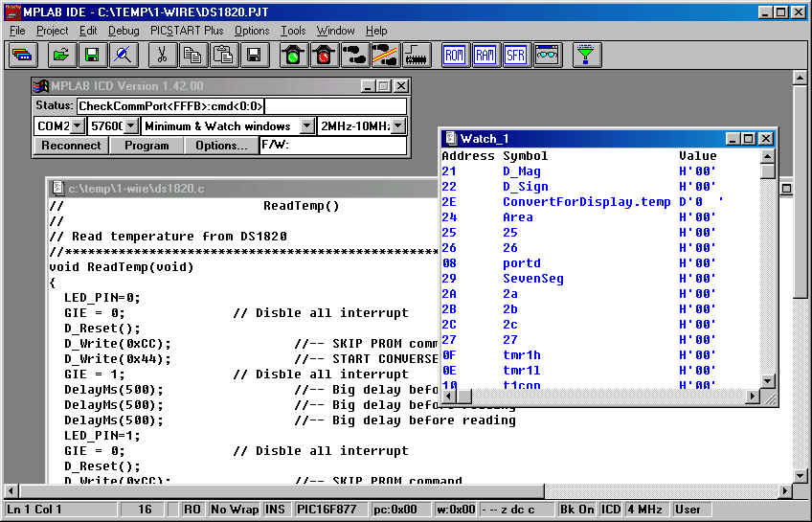Click main window vertical scrollbar down arrow
Screen dimensions: 812x522
coord(800,475)
